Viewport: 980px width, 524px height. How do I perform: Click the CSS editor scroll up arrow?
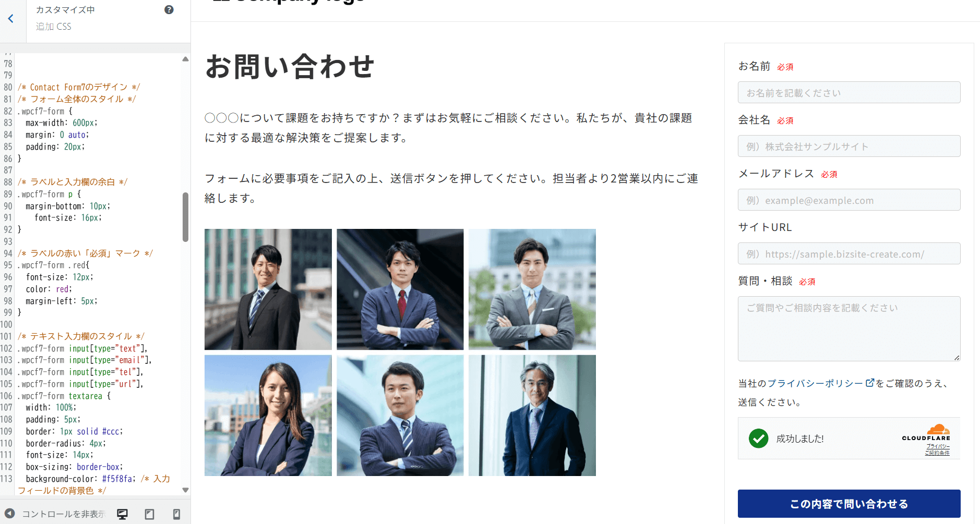(185, 59)
